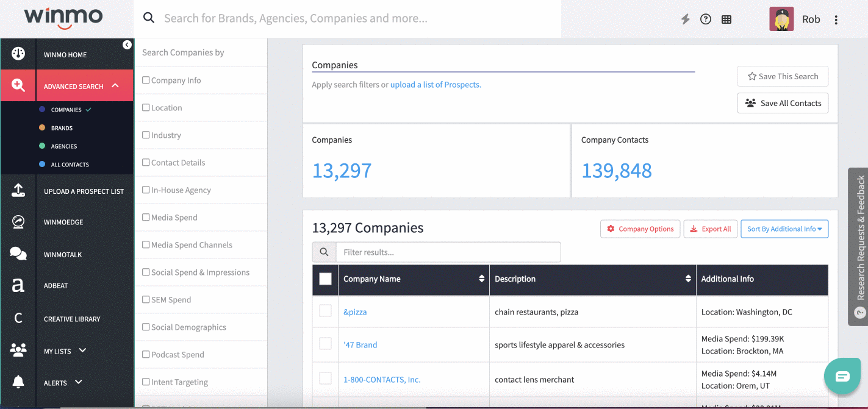Select the &pizza row checkbox
The width and height of the screenshot is (868, 409).
point(326,311)
